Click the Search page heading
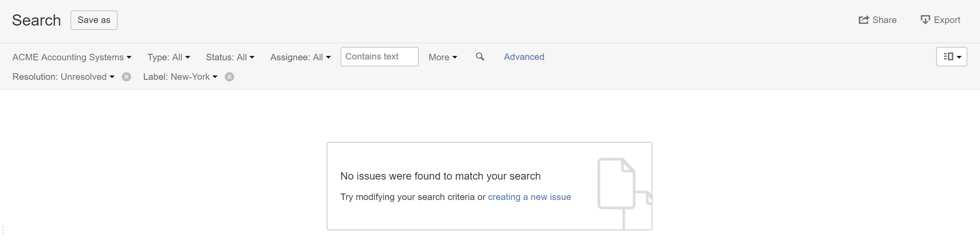The image size is (980, 249). point(36,20)
